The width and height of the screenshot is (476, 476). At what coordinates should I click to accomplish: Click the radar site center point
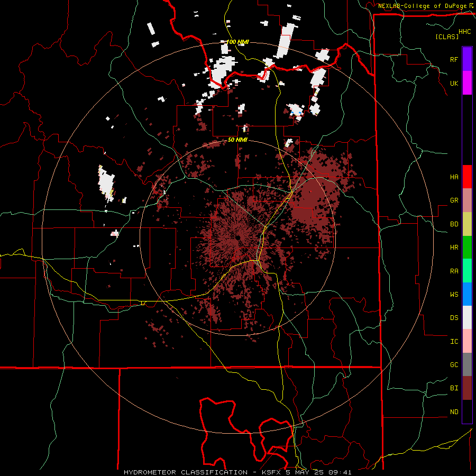(x=237, y=237)
